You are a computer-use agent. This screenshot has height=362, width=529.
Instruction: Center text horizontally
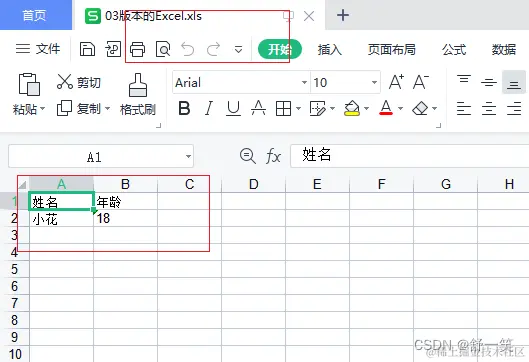[489, 108]
